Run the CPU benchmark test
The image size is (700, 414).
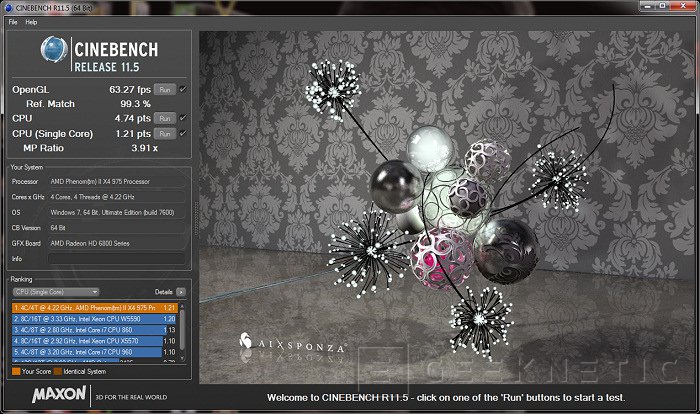[x=165, y=118]
